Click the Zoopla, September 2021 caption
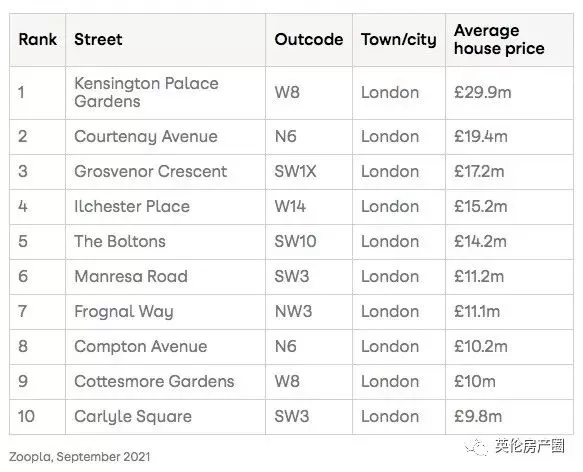Image resolution: width=583 pixels, height=472 pixels. coord(80,457)
